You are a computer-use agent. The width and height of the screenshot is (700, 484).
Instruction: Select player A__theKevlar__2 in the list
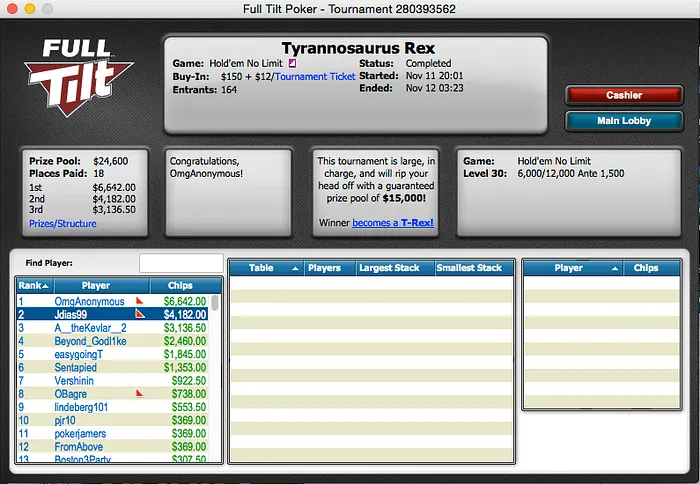point(90,327)
